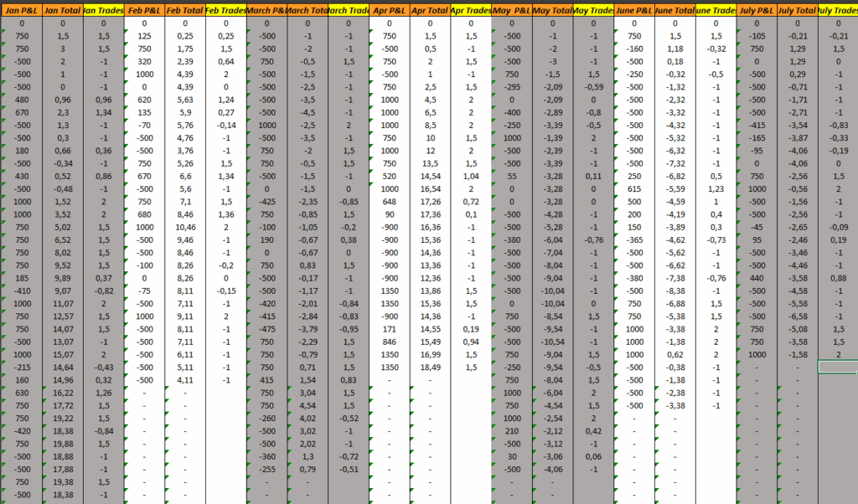
Task: Click May Trades value 0,42
Action: [x=594, y=431]
